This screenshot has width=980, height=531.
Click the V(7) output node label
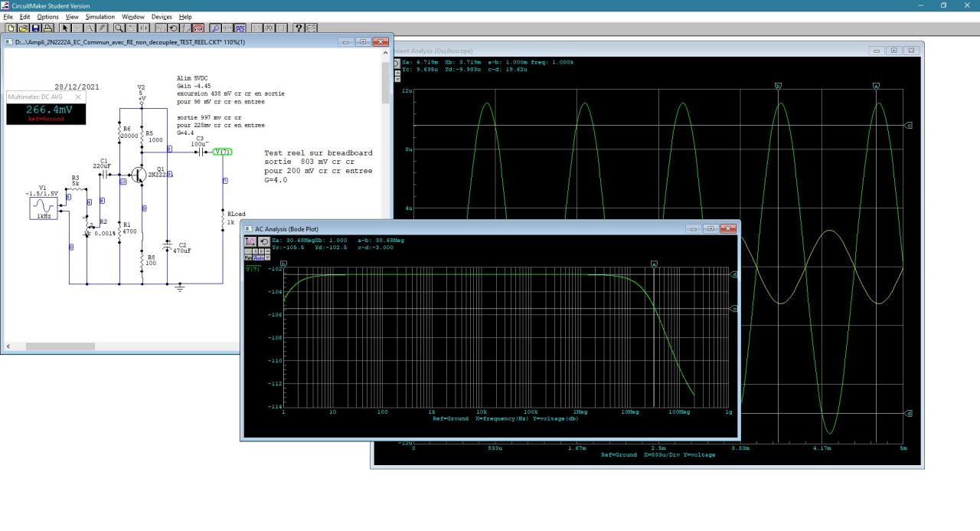[x=222, y=152]
